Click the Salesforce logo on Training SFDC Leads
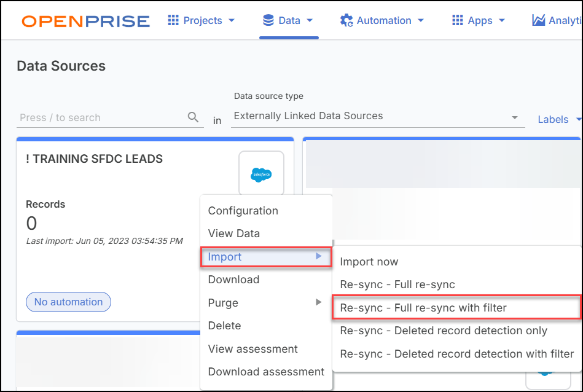Viewport: 583px width, 392px height. point(261,174)
